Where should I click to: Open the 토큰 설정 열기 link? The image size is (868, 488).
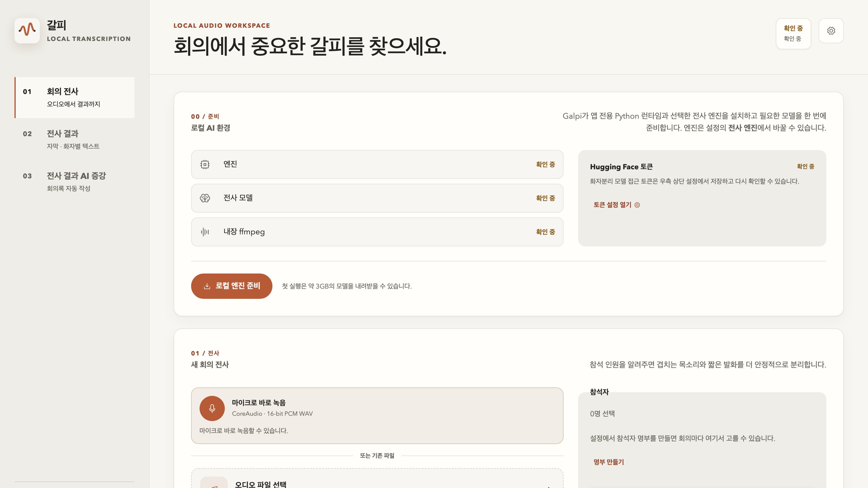point(616,205)
